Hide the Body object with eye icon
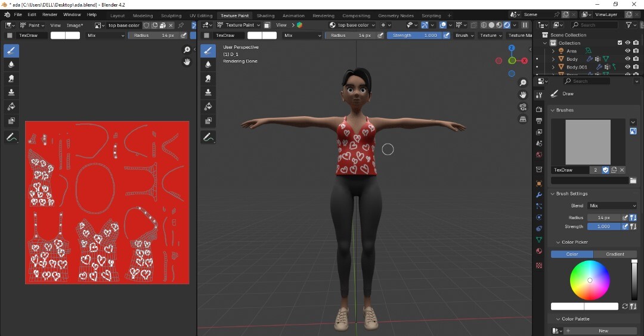This screenshot has height=336, width=644. tap(627, 59)
